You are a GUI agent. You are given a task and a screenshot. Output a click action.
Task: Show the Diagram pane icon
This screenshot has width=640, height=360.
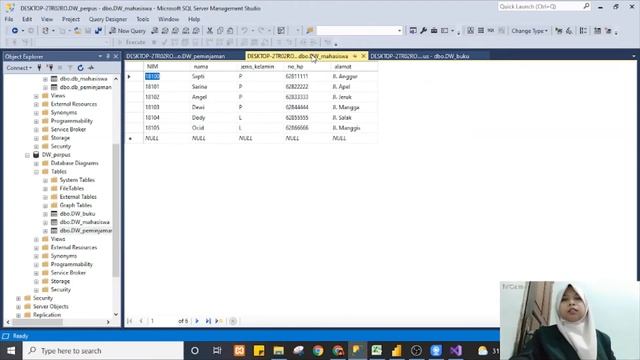click(x=471, y=31)
